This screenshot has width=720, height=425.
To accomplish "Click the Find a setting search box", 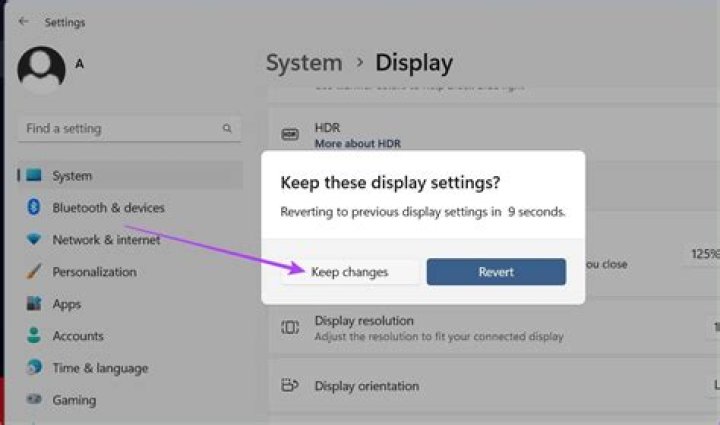I will [129, 129].
